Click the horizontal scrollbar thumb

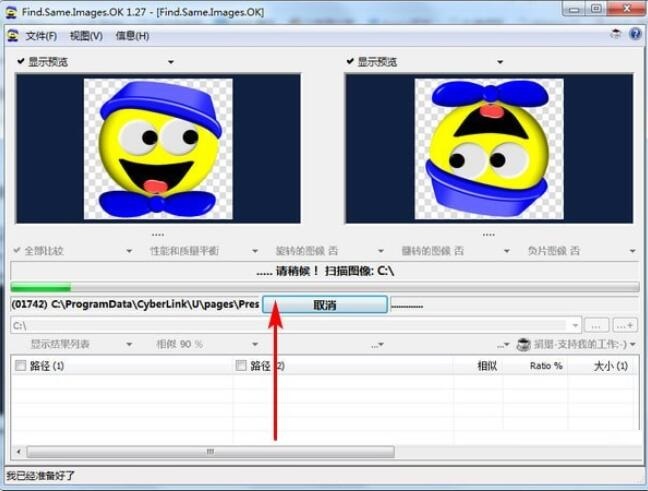[210, 452]
